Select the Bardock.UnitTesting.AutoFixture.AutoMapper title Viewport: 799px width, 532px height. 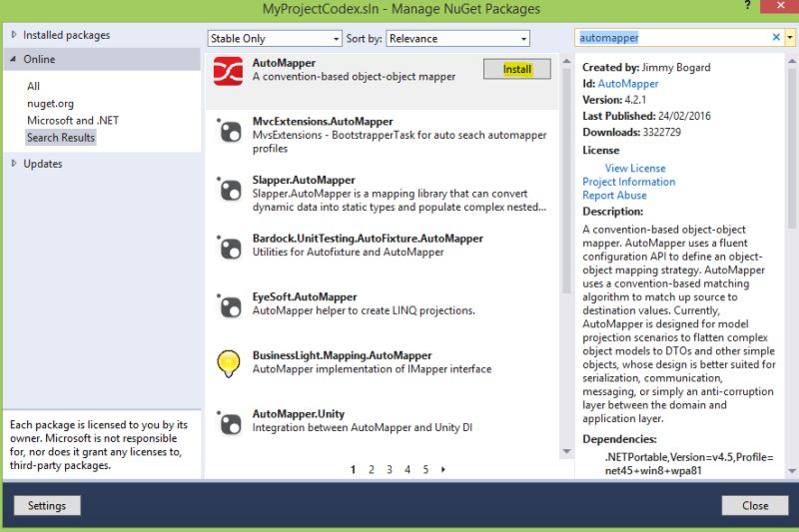(x=368, y=239)
